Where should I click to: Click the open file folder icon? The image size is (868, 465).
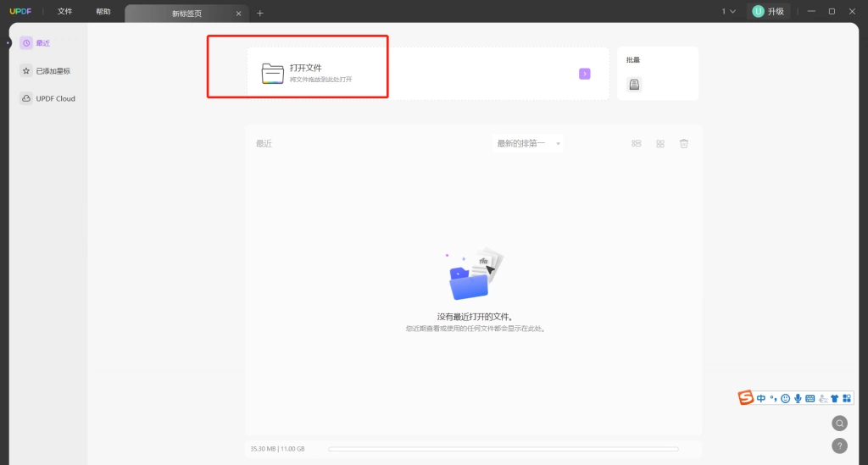272,74
